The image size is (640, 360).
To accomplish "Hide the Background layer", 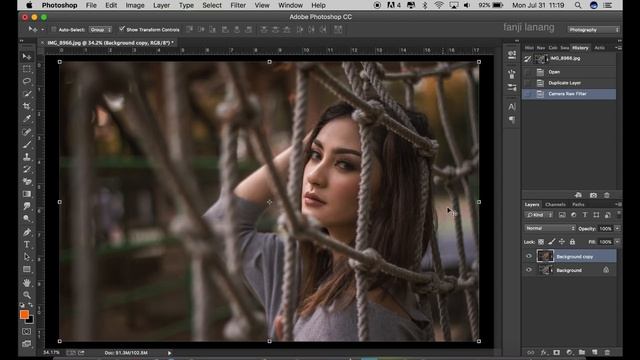I will (x=529, y=270).
